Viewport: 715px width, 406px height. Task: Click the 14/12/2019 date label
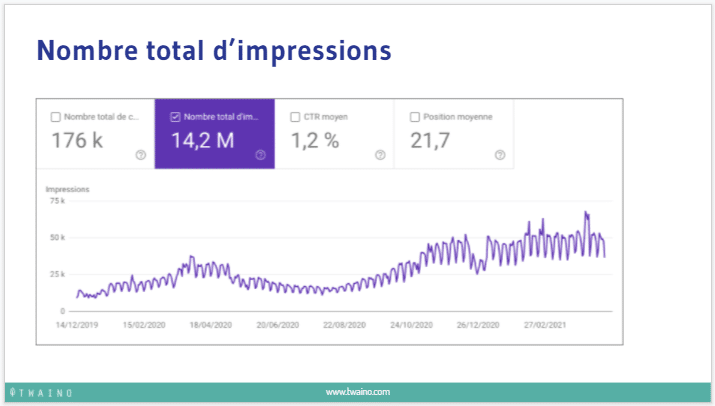click(x=77, y=325)
